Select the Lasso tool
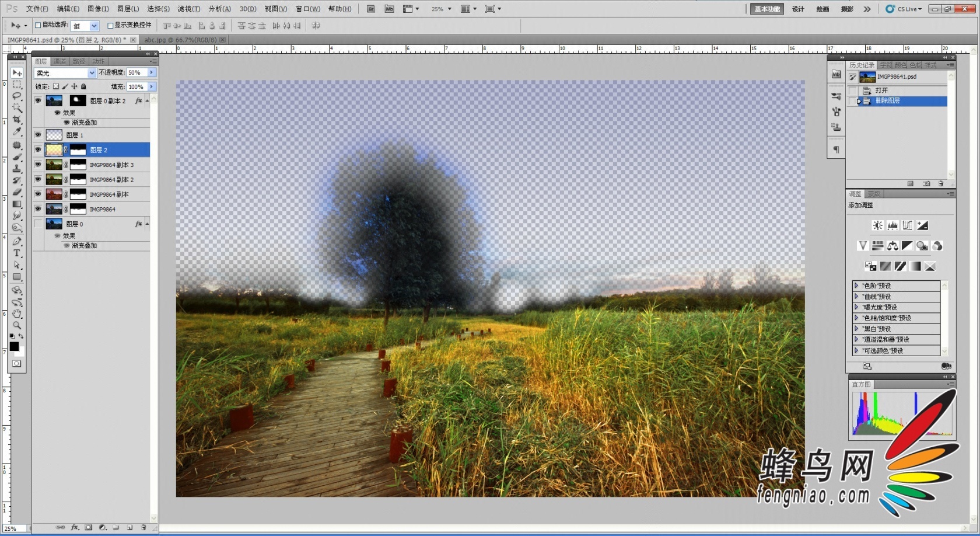The height and width of the screenshot is (536, 980). coord(17,96)
